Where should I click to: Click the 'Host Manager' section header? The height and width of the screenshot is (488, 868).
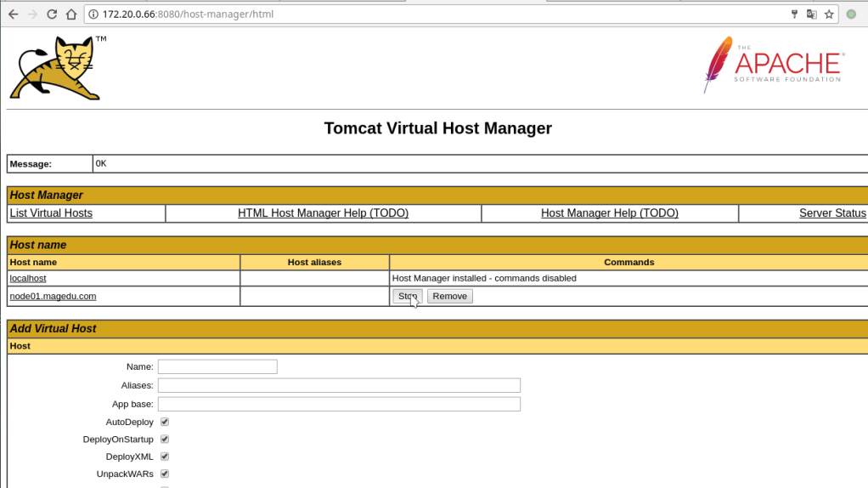(437, 195)
